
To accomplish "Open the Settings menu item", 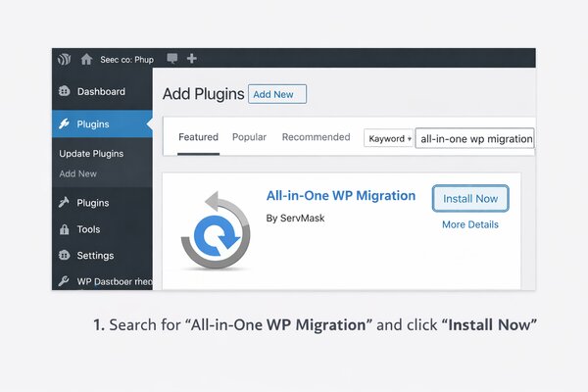I will click(x=102, y=256).
